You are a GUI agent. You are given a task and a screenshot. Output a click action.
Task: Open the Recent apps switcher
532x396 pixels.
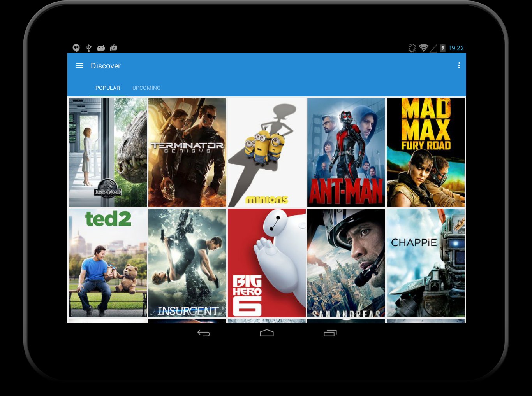(x=329, y=333)
